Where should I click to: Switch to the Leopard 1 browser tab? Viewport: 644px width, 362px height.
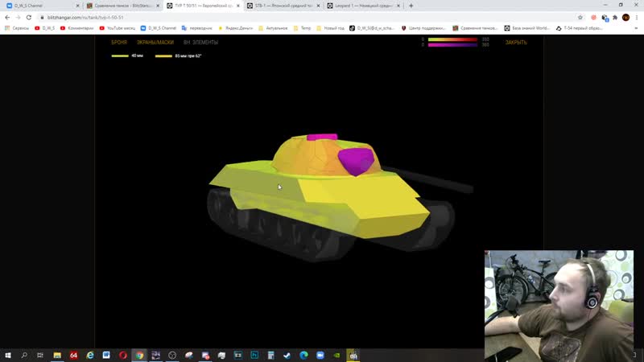pos(364,6)
